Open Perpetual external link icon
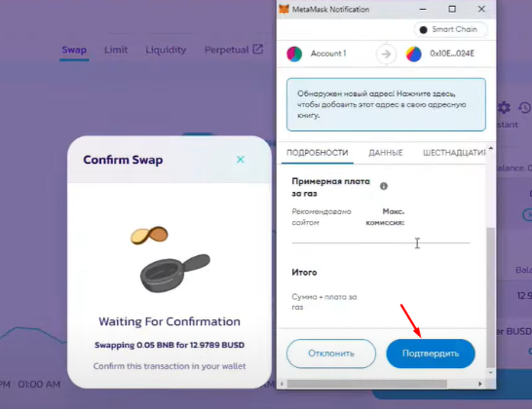The width and height of the screenshot is (532, 409). pos(258,49)
